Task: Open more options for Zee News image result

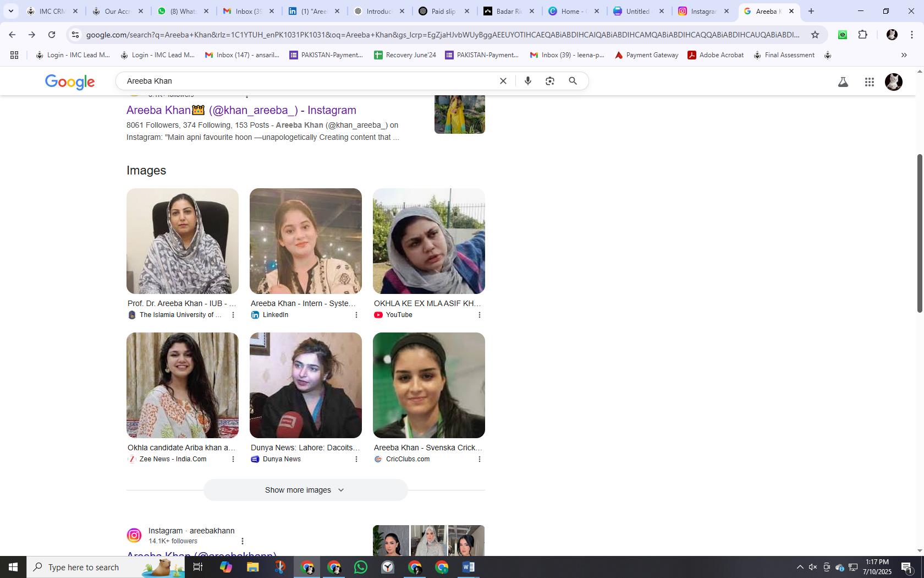Action: pyautogui.click(x=233, y=459)
